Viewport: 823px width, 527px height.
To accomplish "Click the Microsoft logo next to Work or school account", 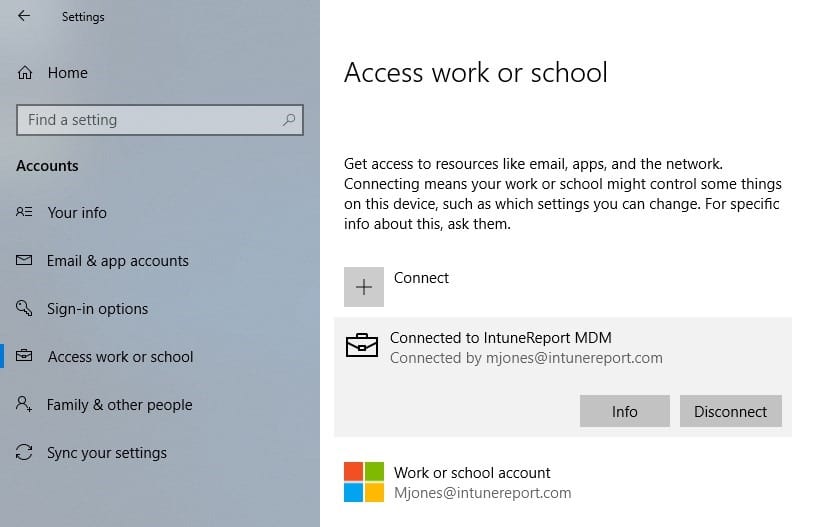I will pyautogui.click(x=364, y=482).
